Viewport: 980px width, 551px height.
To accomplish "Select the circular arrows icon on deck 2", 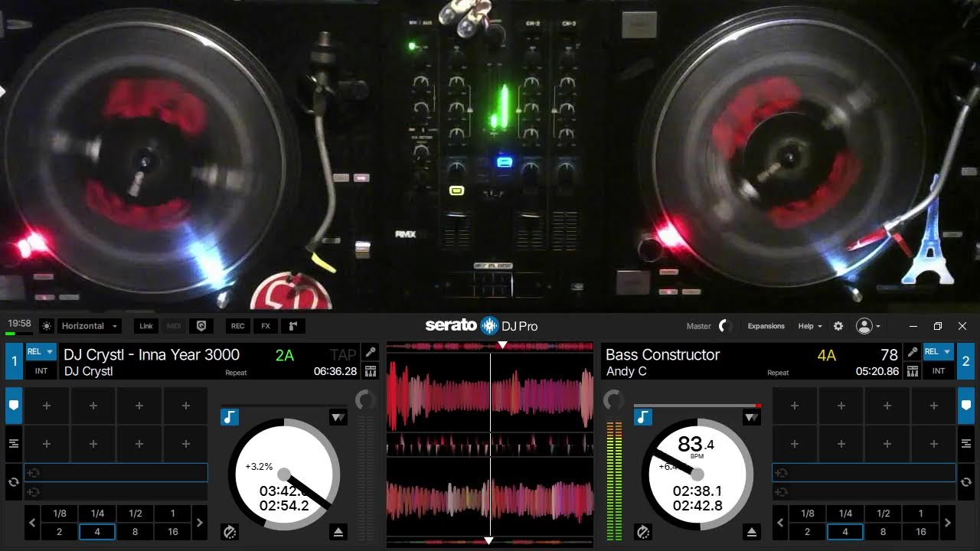I will [966, 482].
